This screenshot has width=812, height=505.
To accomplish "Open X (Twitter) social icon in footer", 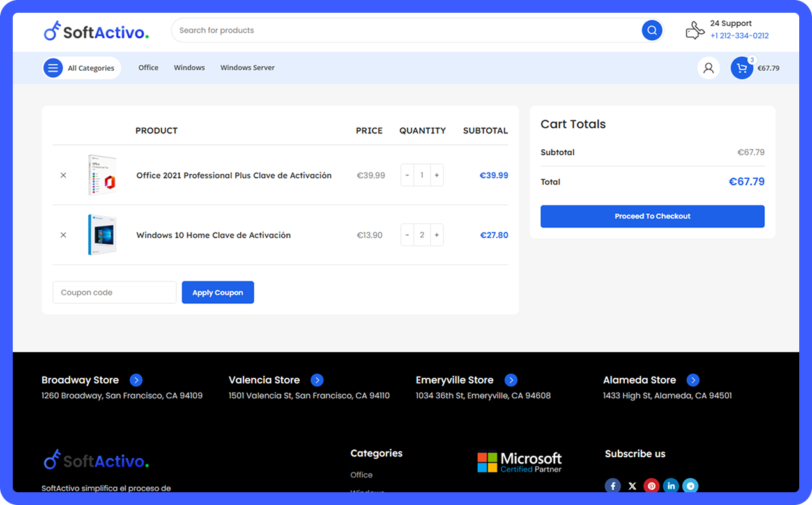I will (632, 486).
